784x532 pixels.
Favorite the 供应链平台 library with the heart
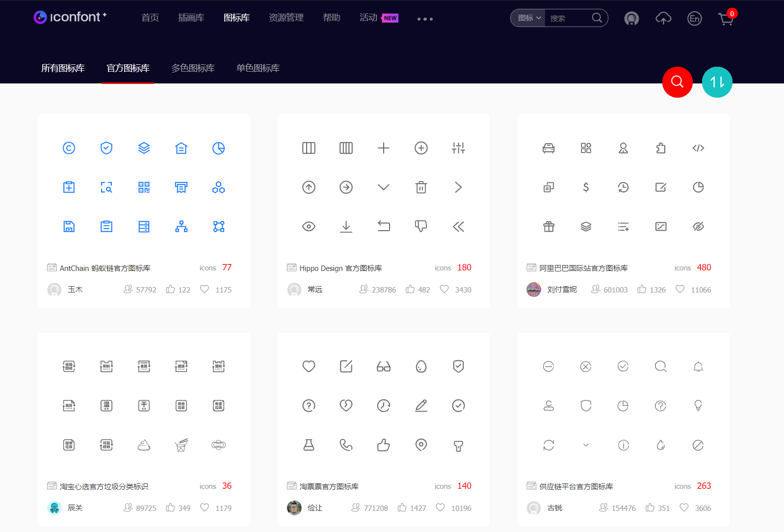coord(684,507)
